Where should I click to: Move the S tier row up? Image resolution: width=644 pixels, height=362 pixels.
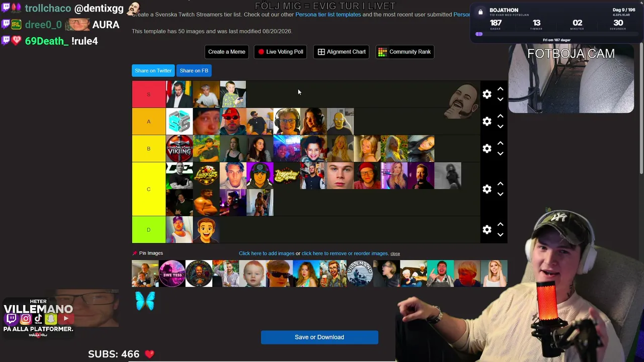point(500,89)
